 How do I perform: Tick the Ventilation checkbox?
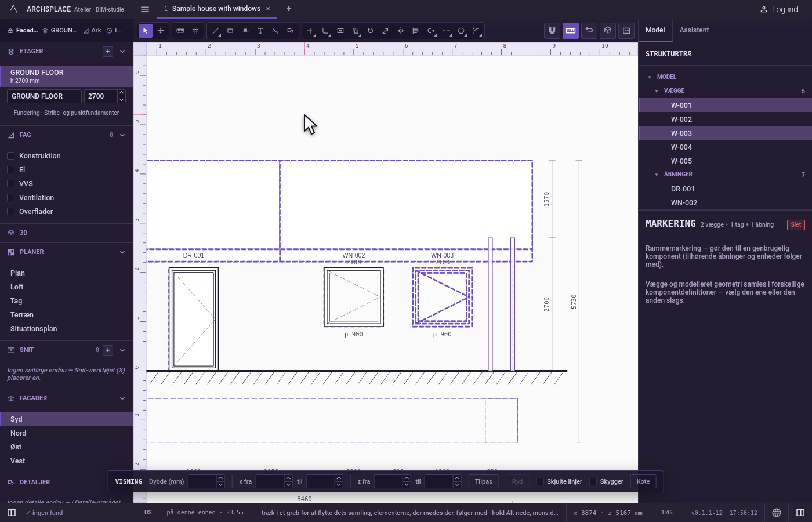tap(10, 197)
